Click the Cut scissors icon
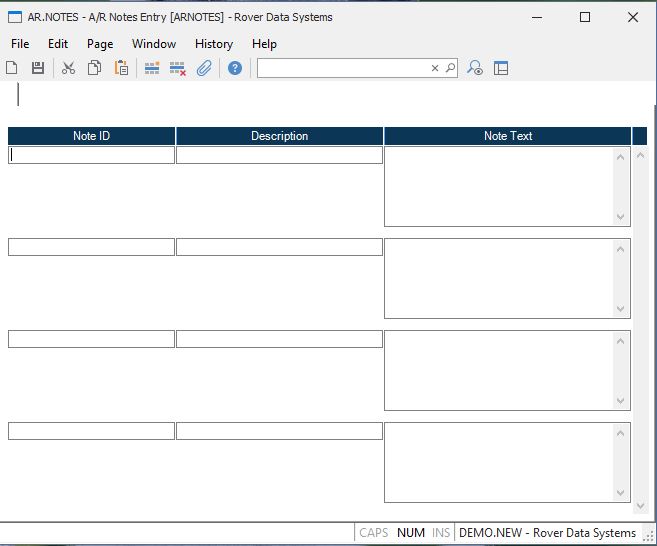Viewport: 657px width, 546px height. click(x=68, y=68)
